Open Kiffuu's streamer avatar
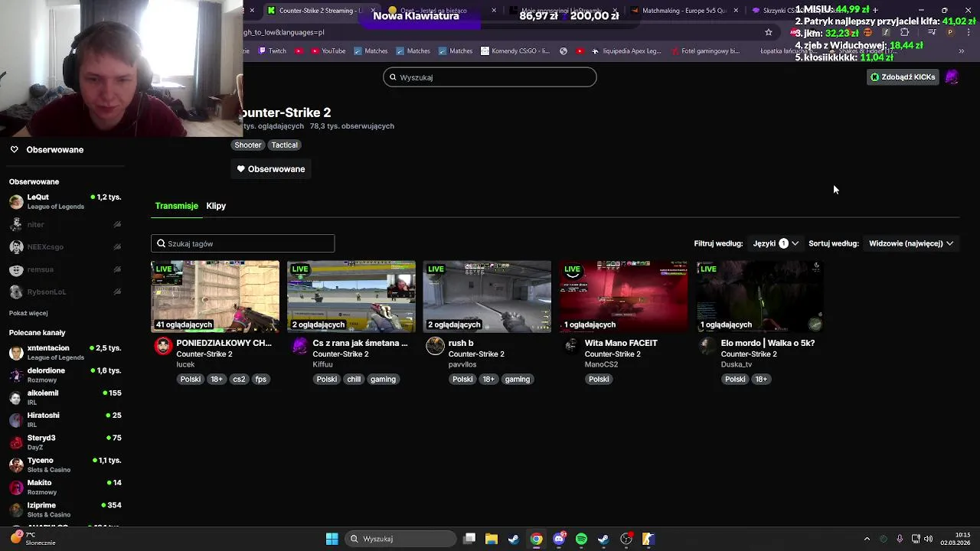This screenshot has height=551, width=980. click(x=299, y=346)
